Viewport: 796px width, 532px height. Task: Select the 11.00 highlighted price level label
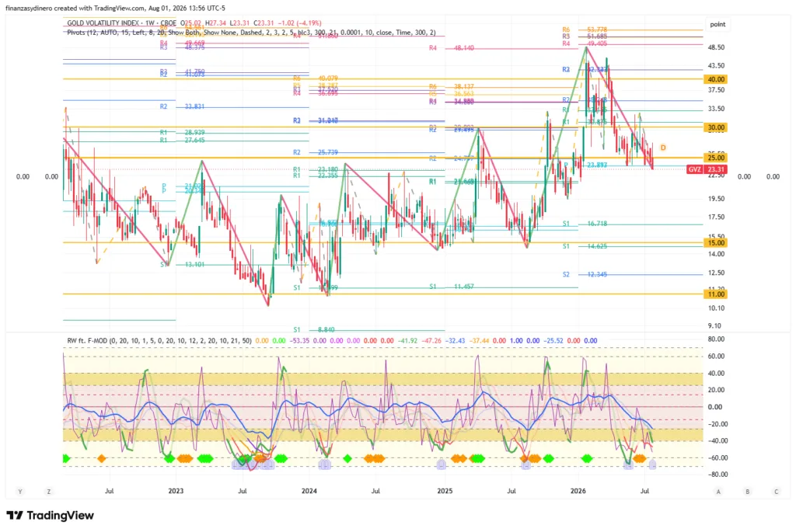tap(716, 294)
